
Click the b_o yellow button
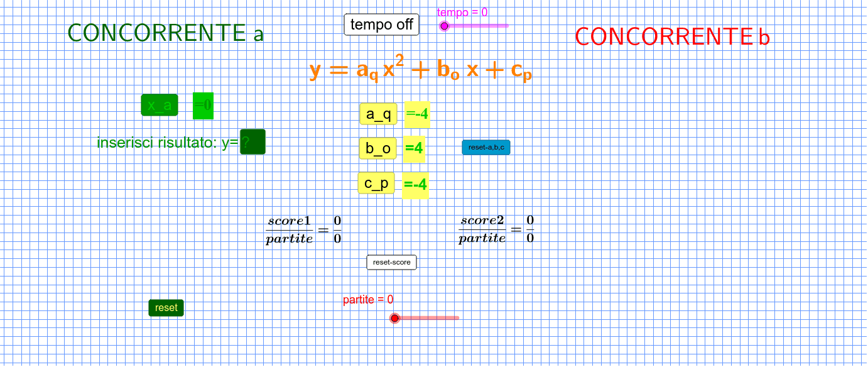(x=378, y=148)
